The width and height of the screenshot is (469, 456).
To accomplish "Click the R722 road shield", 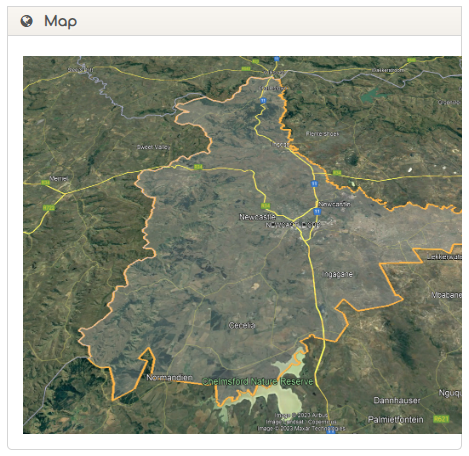I will 49,208.
